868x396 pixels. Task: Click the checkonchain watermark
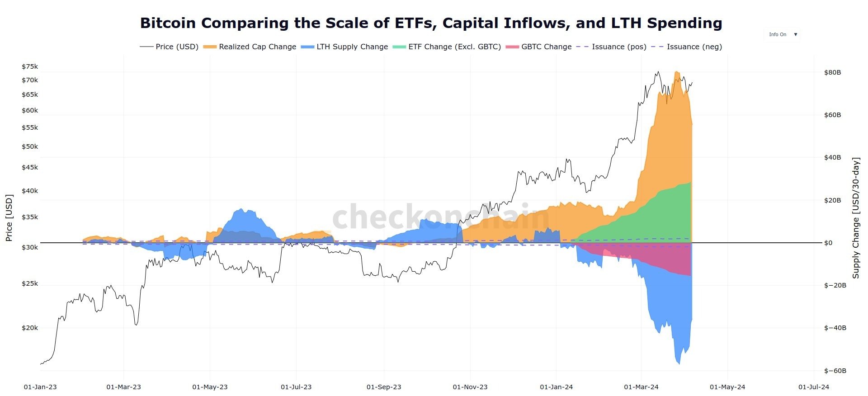(441, 217)
